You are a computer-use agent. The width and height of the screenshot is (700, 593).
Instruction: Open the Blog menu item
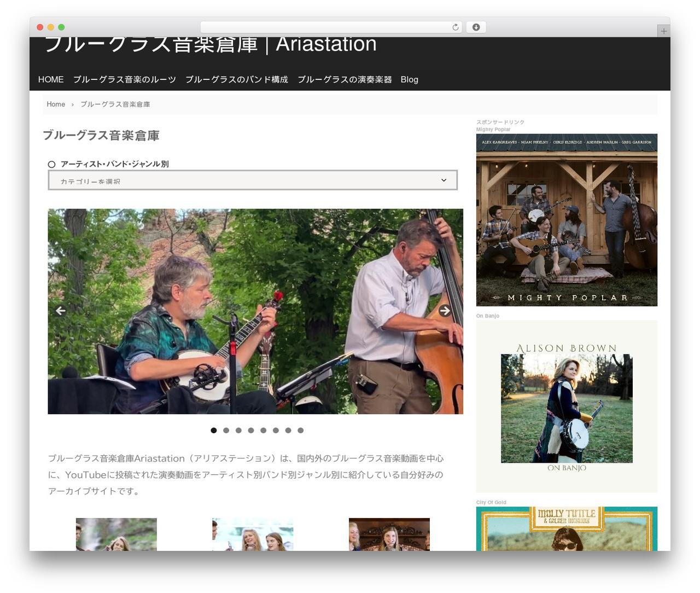pyautogui.click(x=409, y=79)
